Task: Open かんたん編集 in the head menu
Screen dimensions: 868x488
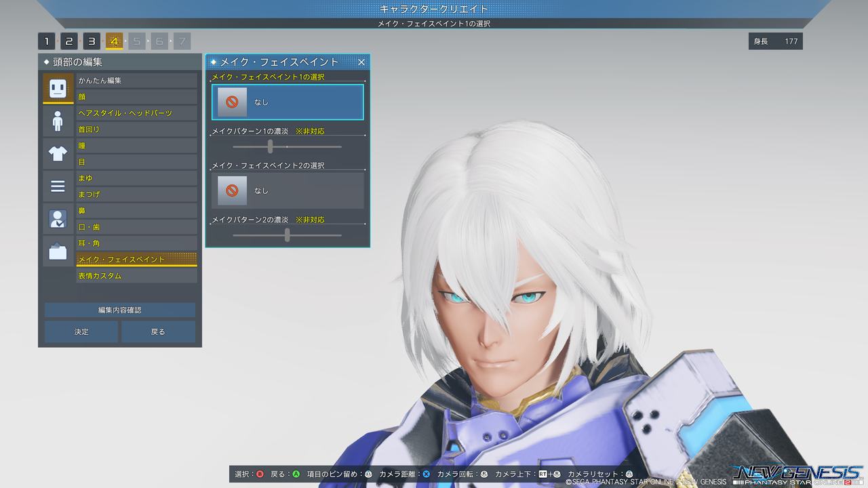Action: [136, 81]
